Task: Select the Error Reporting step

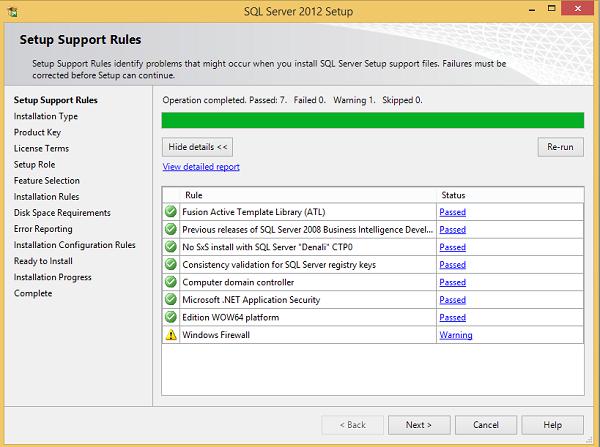Action: coord(43,229)
